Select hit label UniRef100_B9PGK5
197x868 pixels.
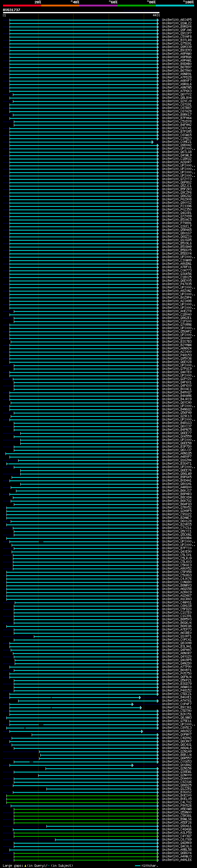point(177,477)
